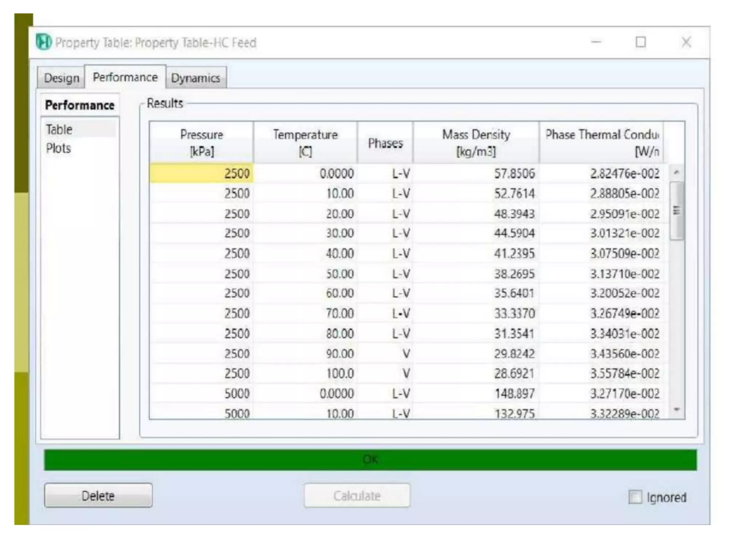Screen dimensions: 746x560
Task: Click the HYSYS application icon in title bar
Action: coord(44,42)
